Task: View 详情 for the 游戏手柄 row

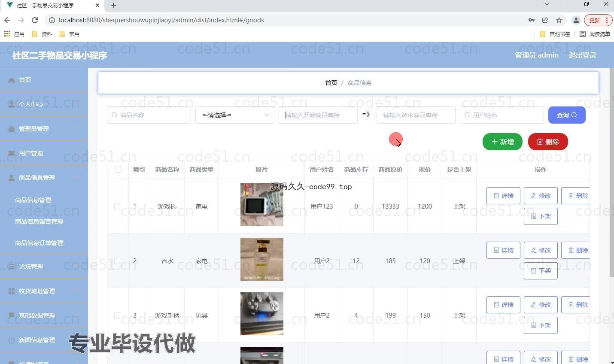Action: click(503, 305)
